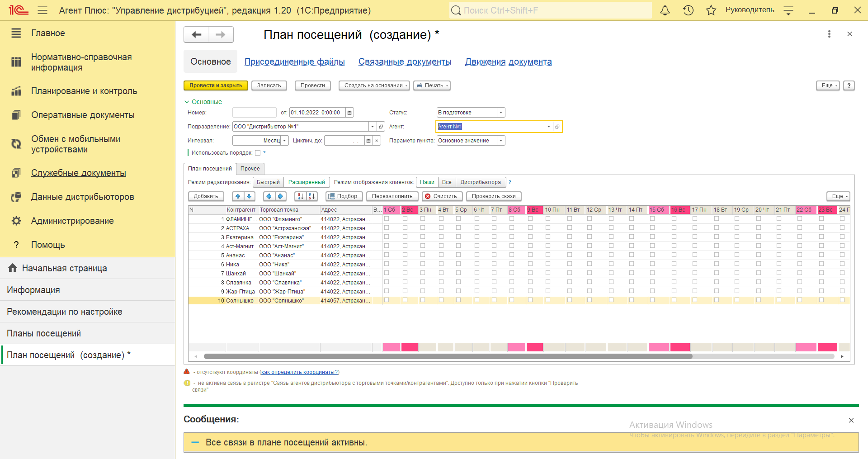Click the Подбор button
The height and width of the screenshot is (459, 868).
(344, 196)
